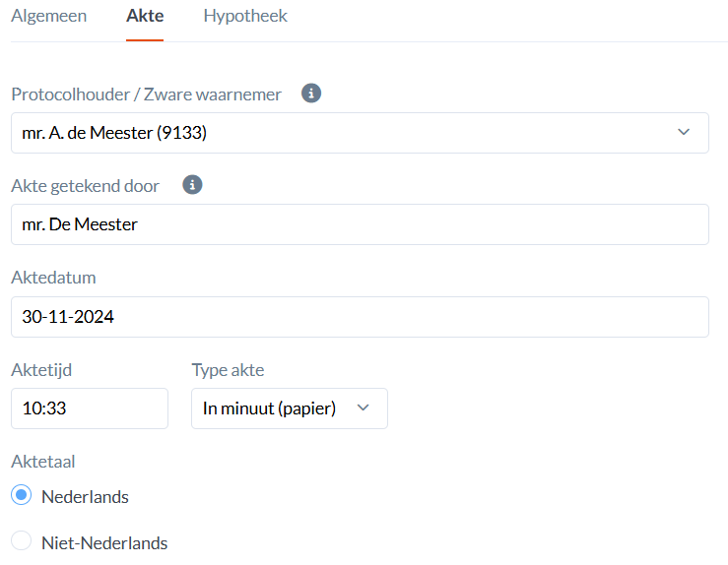Click the Protocolhouder / Zware waarnemer label
Screen dimensions: 728x565
pyautogui.click(x=146, y=94)
